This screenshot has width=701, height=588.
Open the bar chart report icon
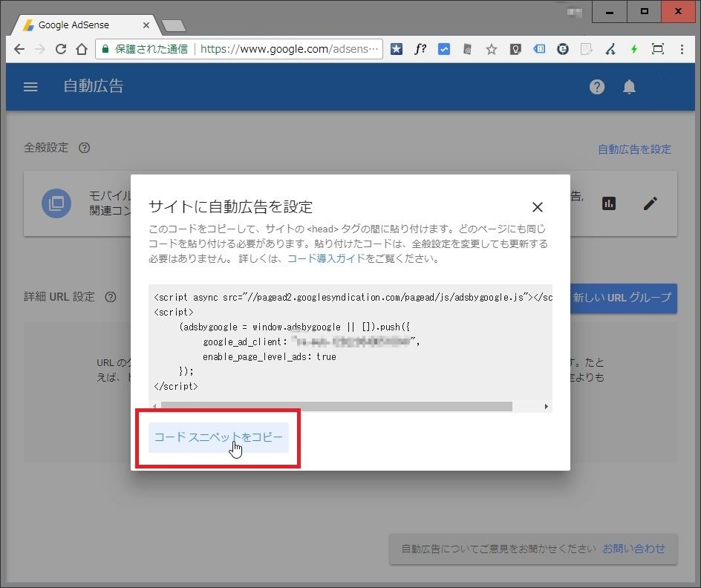(609, 203)
